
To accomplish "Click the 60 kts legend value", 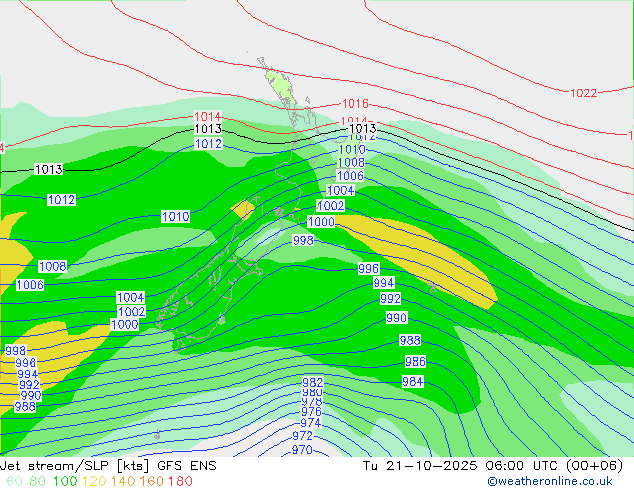I will pyautogui.click(x=14, y=481).
